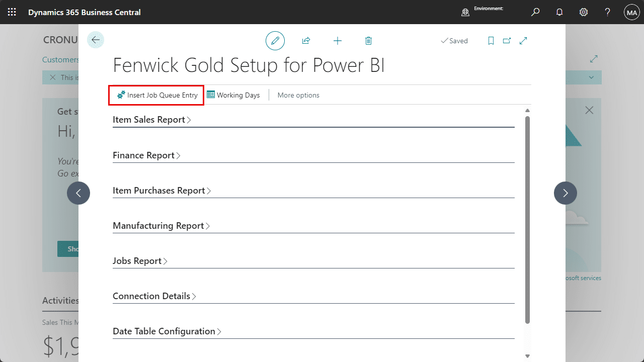The height and width of the screenshot is (362, 644).
Task: Open the settings gear
Action: pos(584,12)
